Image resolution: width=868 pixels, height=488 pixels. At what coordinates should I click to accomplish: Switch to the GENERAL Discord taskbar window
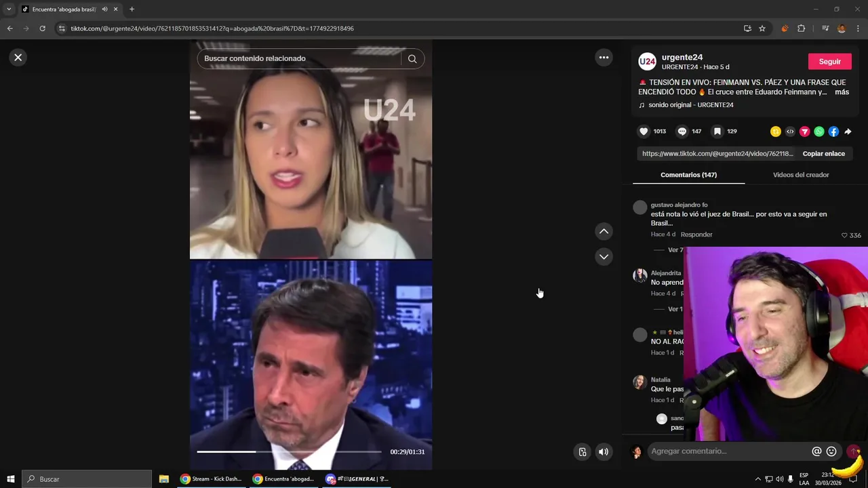[x=357, y=479]
